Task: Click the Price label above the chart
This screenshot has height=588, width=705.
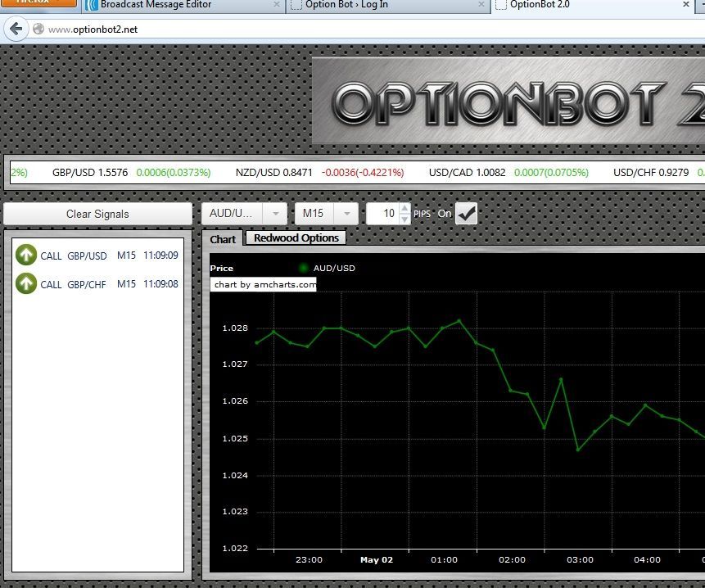Action: pos(222,268)
